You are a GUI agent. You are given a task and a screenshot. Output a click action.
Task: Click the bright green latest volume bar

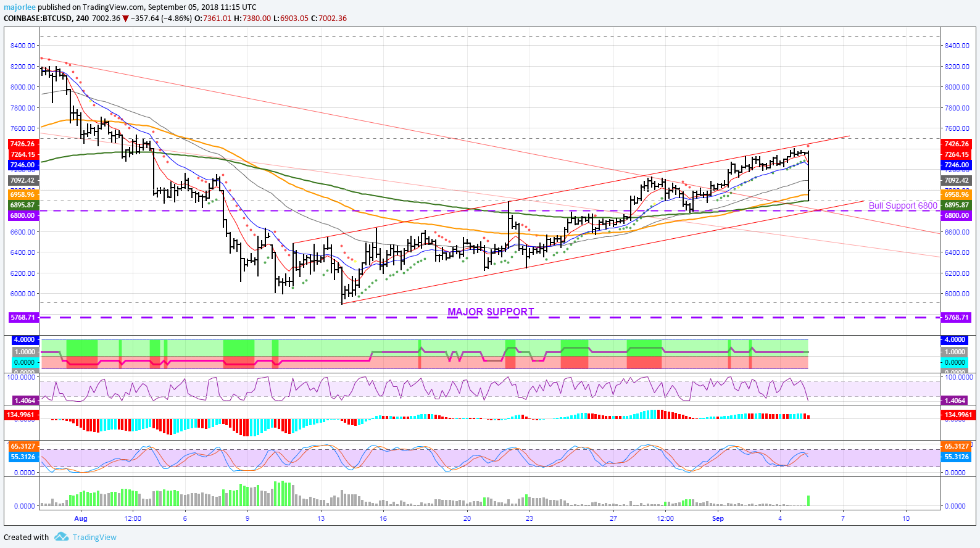tap(808, 500)
